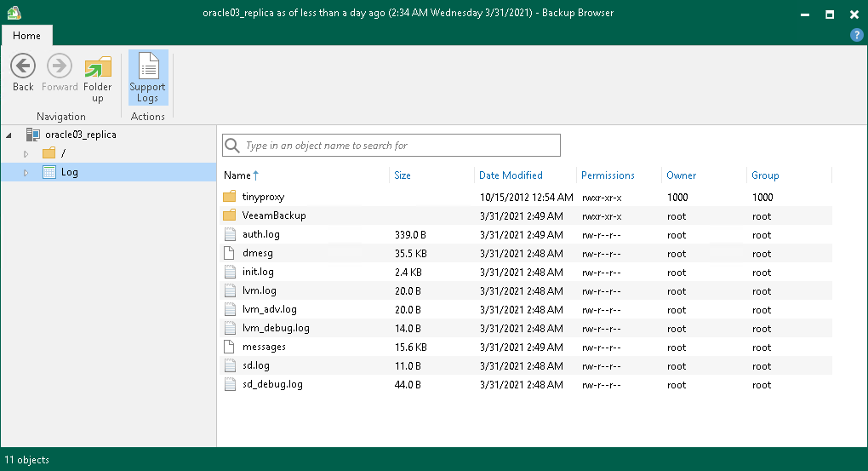Screen dimensions: 868x471
Task: Click the Folder up icon
Action: point(98,66)
